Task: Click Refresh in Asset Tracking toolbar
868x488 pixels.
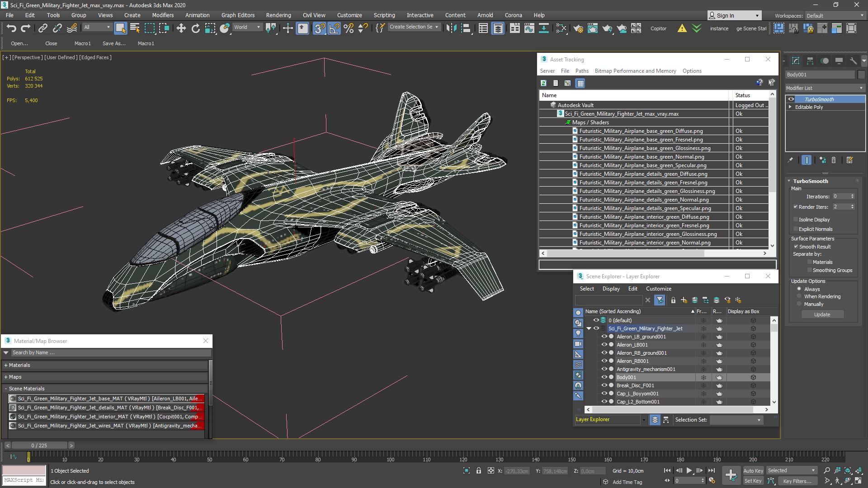Action: point(543,83)
